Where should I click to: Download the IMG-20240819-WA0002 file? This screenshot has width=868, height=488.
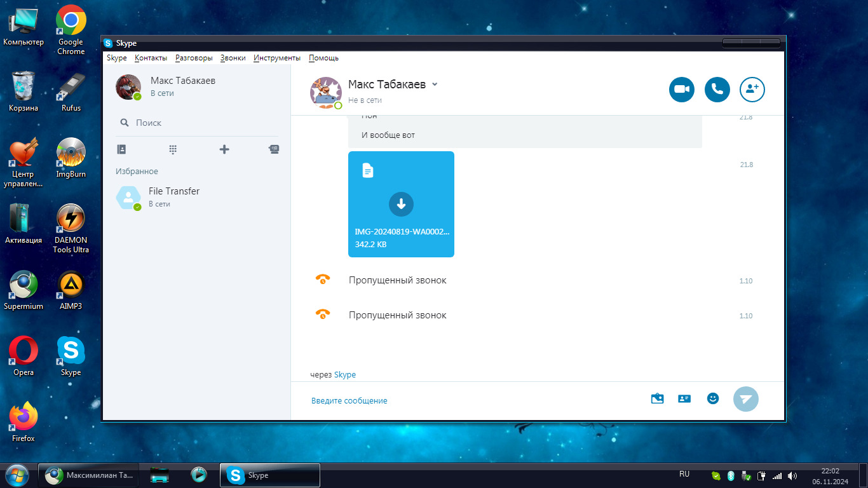click(x=401, y=204)
